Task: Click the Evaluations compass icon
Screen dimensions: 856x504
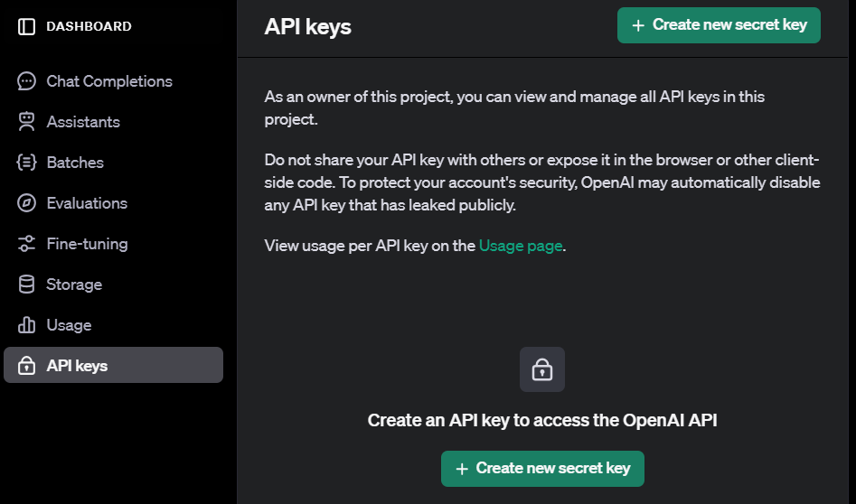Action: point(26,203)
